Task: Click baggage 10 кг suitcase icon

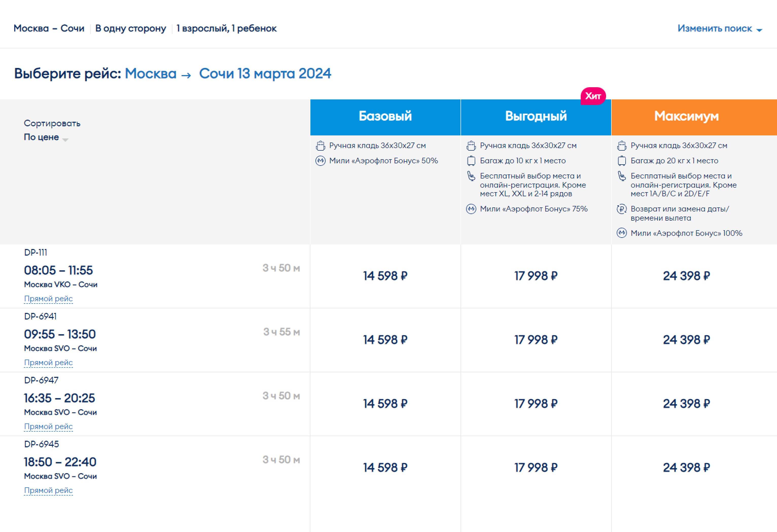Action: 471,161
